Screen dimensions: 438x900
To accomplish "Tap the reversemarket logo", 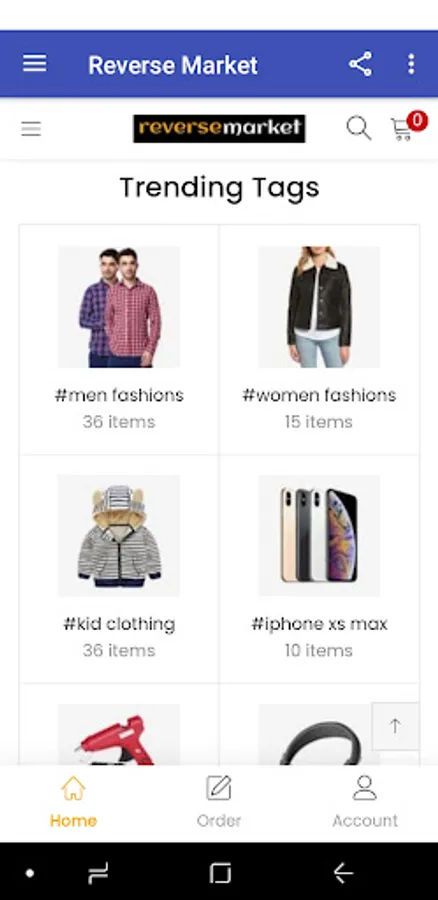I will click(219, 129).
